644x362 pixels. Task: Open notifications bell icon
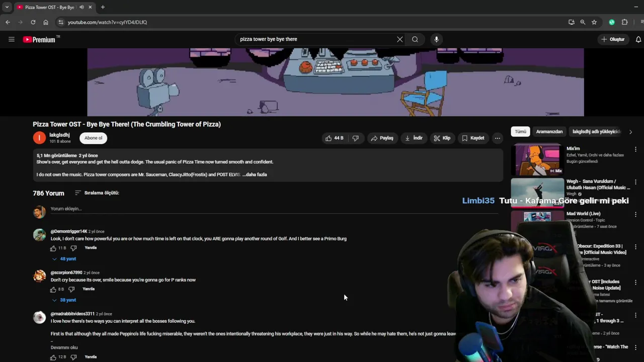point(638,39)
